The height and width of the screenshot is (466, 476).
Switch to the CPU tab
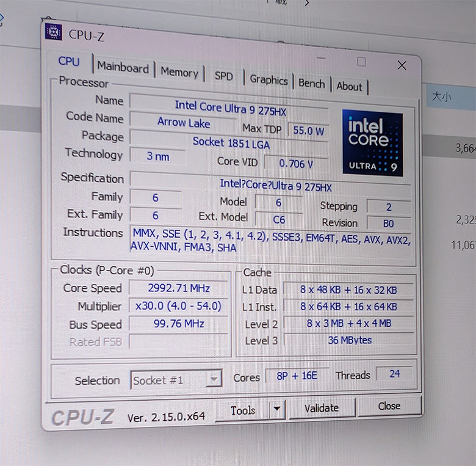(69, 61)
